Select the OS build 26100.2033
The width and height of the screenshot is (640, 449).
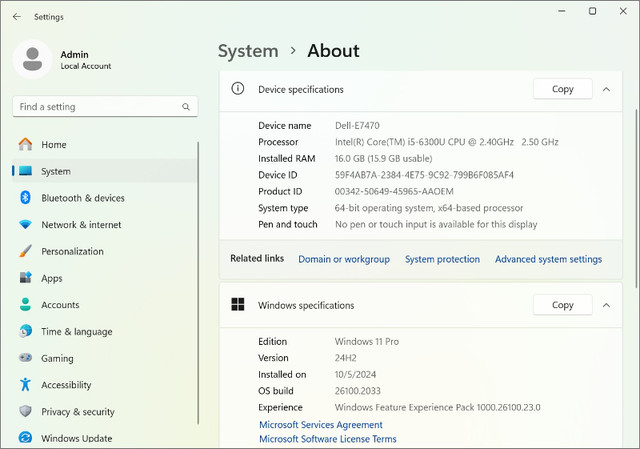(x=358, y=391)
